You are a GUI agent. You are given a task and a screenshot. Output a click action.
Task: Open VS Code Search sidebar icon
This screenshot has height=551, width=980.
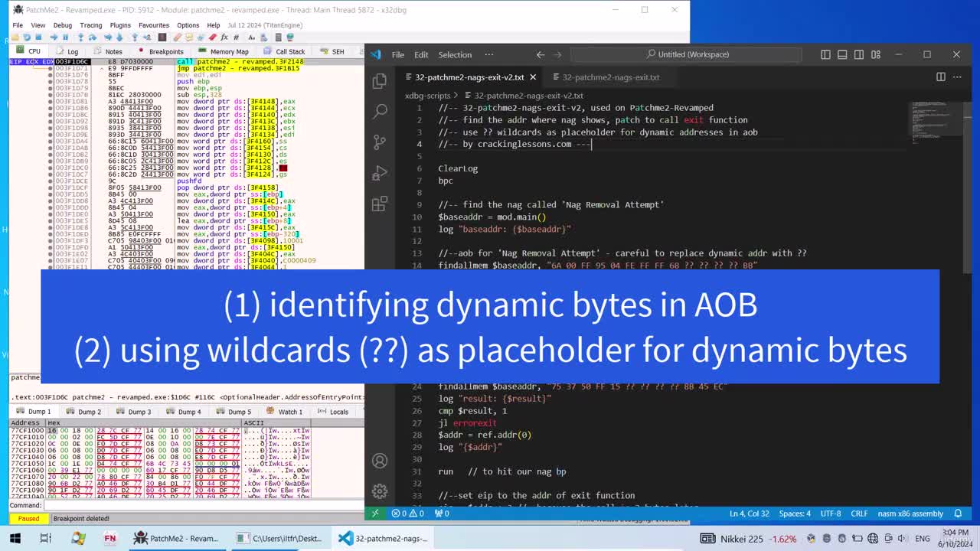coord(380,112)
